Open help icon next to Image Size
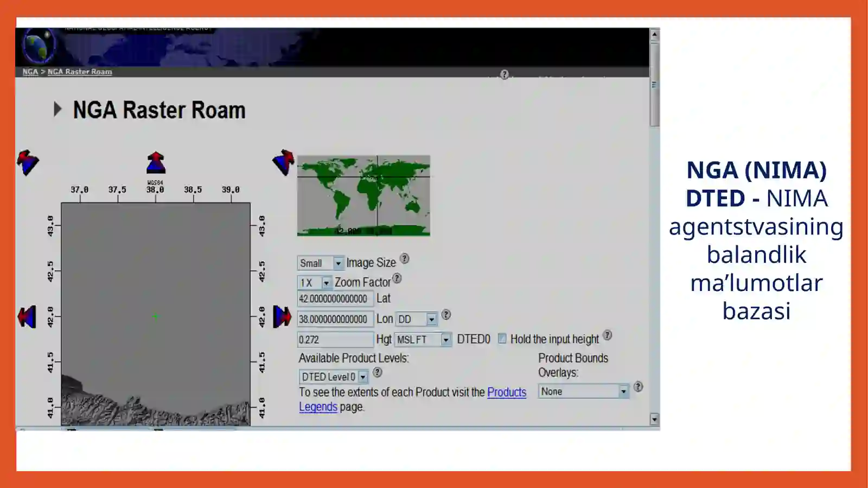 pyautogui.click(x=405, y=259)
